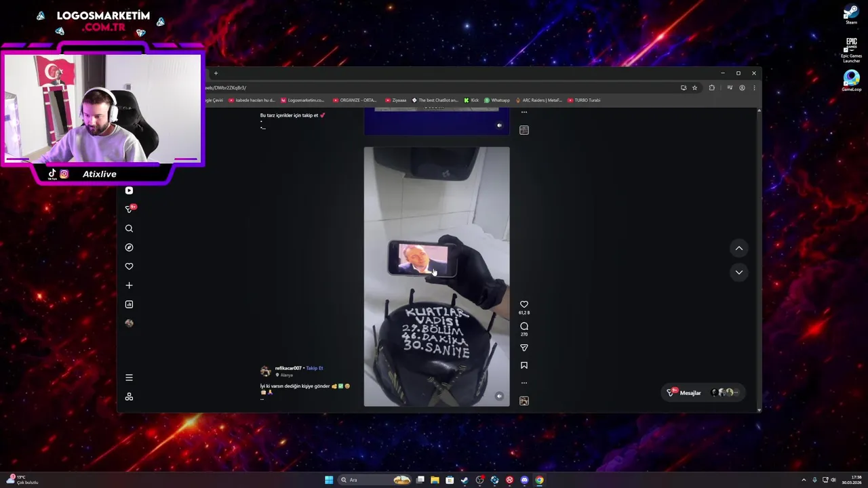Share the reel using paper plane icon
Viewport: 868px width, 488px height.
524,348
